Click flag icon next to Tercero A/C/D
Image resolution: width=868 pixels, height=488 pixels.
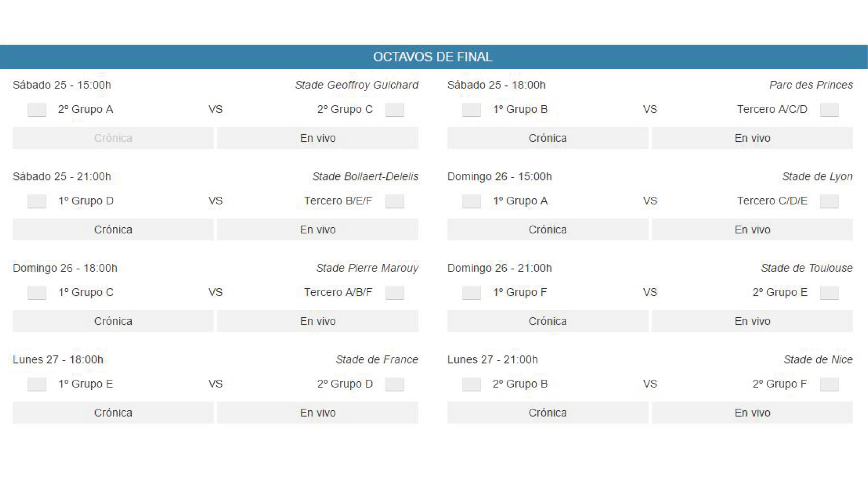829,110
